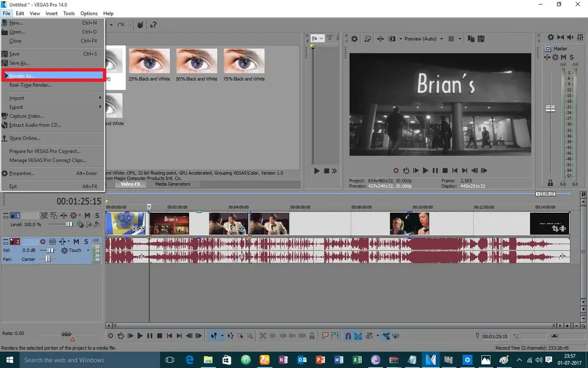588x368 pixels.
Task: Open video track 1 FX gear
Action: [x=73, y=216]
